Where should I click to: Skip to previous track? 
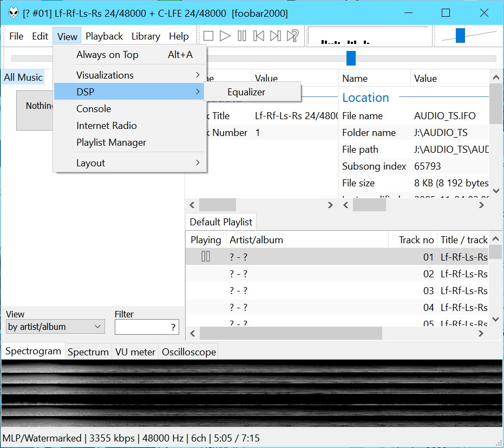tap(259, 36)
